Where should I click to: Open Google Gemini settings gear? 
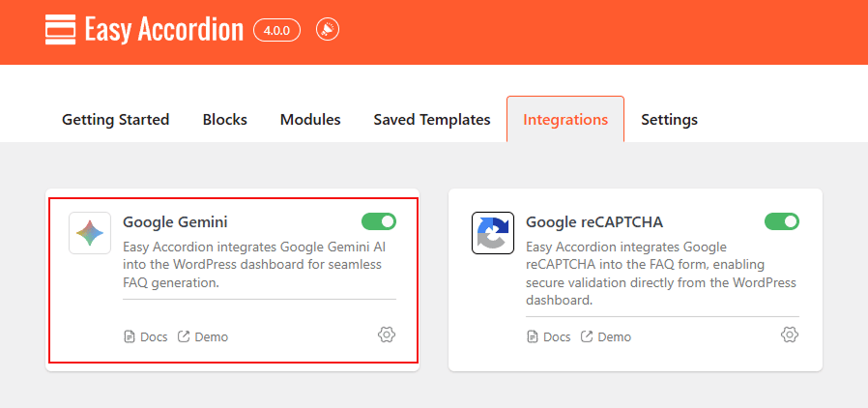(387, 335)
